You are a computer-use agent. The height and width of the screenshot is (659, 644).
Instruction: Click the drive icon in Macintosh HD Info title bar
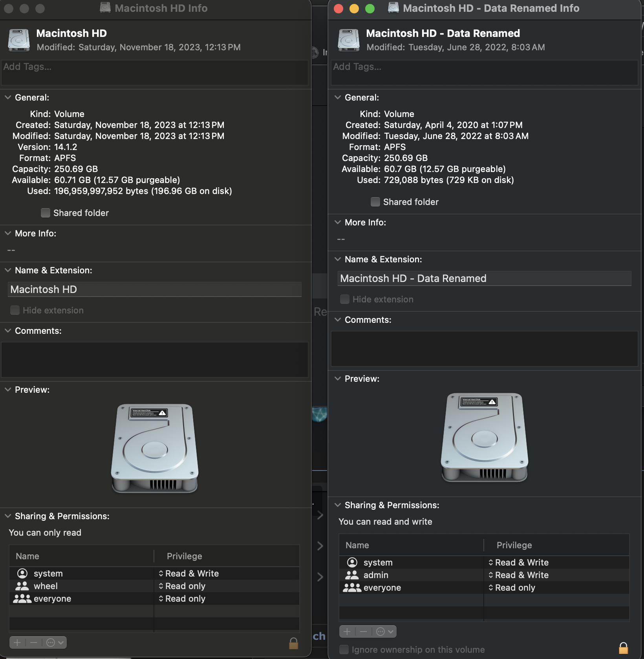tap(105, 8)
